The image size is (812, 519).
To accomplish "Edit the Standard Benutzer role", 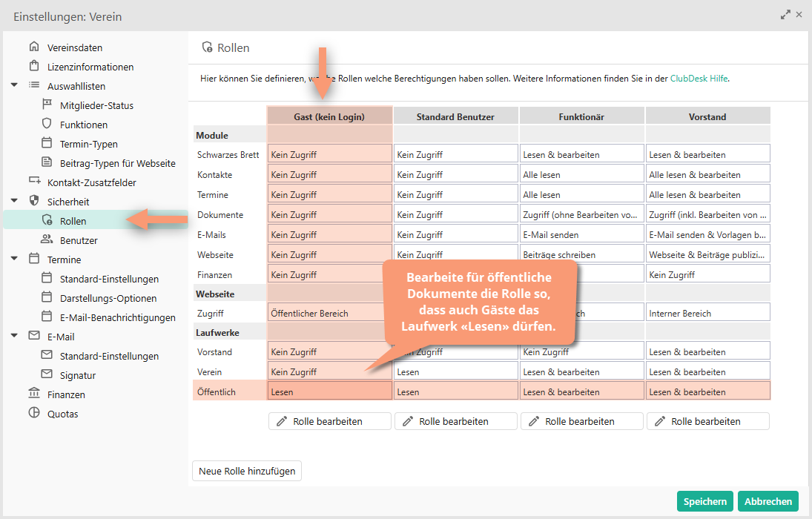I will (456, 421).
